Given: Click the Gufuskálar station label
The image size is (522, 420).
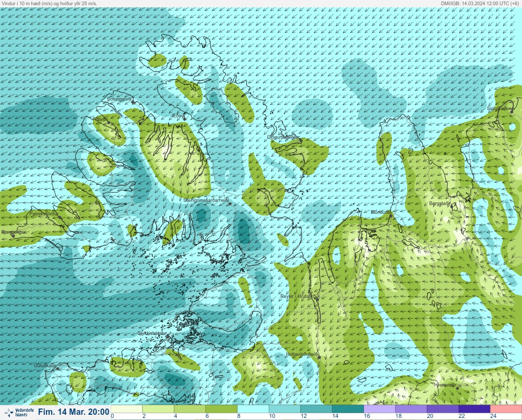Looking at the screenshot, I should tap(45, 365).
